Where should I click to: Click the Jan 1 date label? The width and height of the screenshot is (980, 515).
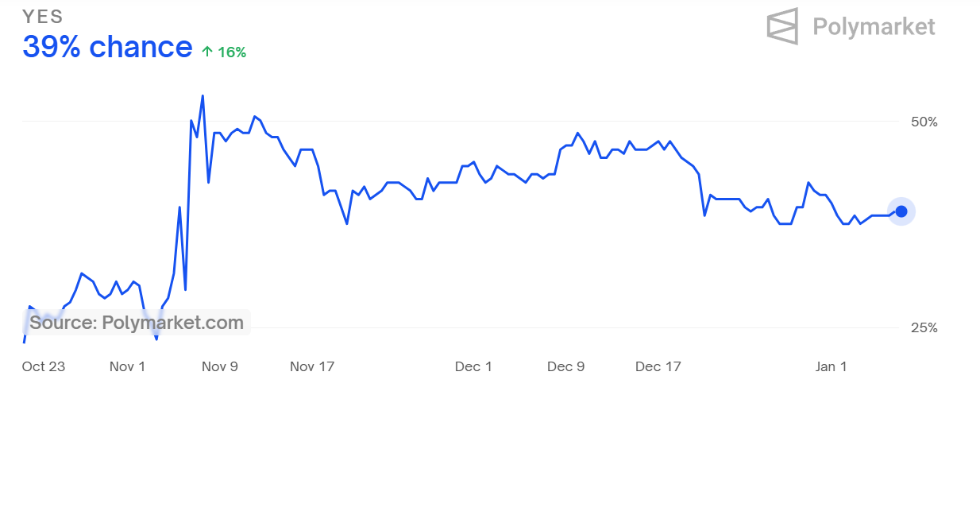point(831,366)
